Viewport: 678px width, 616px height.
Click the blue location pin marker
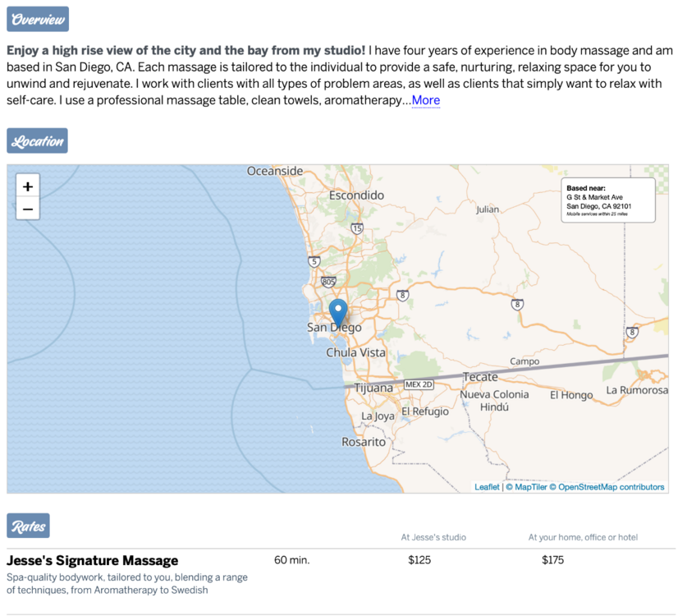coord(338,313)
